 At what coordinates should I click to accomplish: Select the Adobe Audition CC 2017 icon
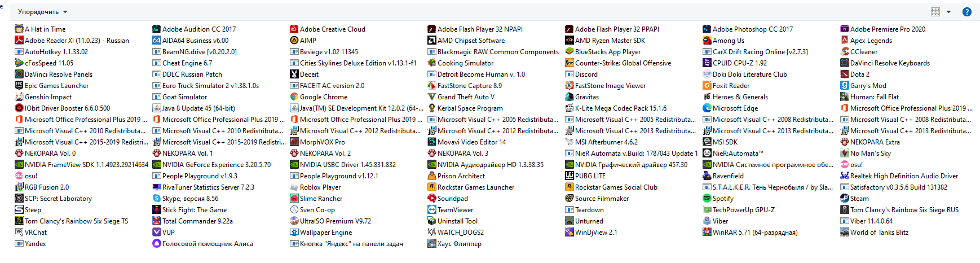pos(157,29)
